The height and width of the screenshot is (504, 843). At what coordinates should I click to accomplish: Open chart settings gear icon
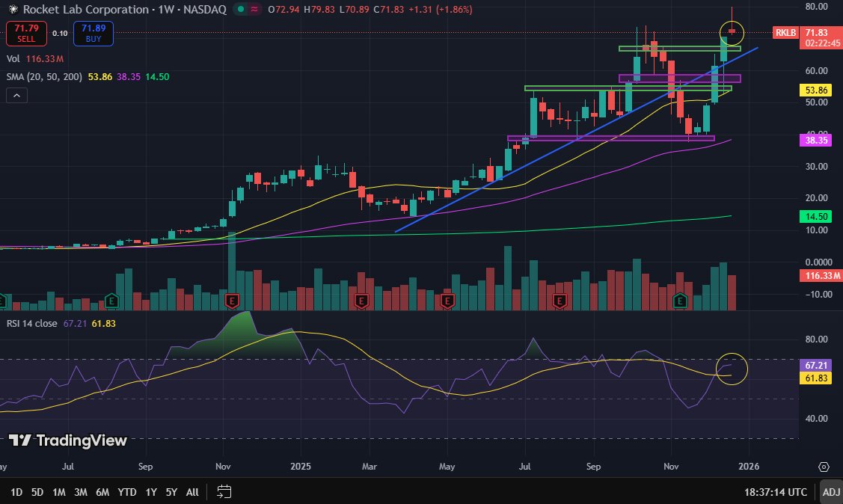tap(823, 467)
